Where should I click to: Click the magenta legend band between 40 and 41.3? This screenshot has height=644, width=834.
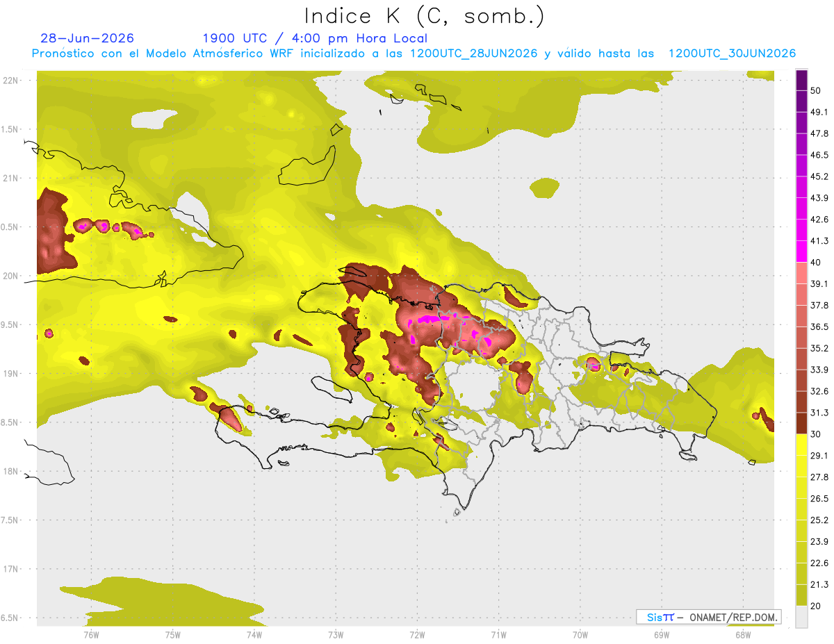click(x=801, y=251)
